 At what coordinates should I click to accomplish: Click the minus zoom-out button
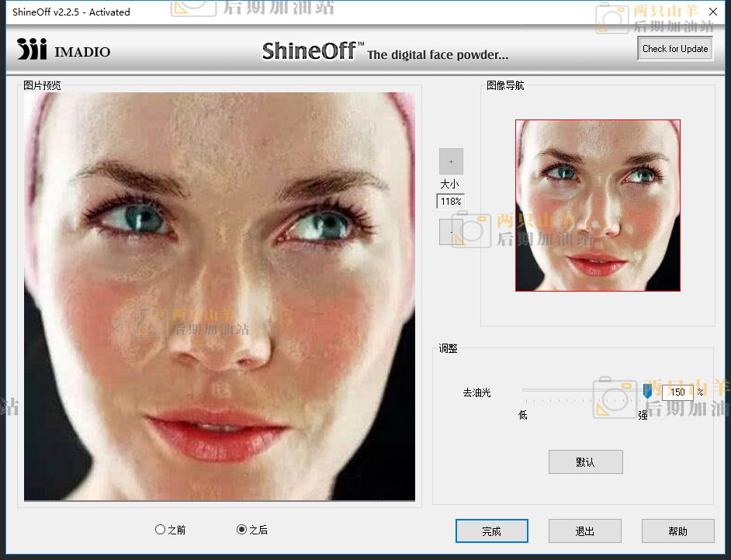click(451, 232)
